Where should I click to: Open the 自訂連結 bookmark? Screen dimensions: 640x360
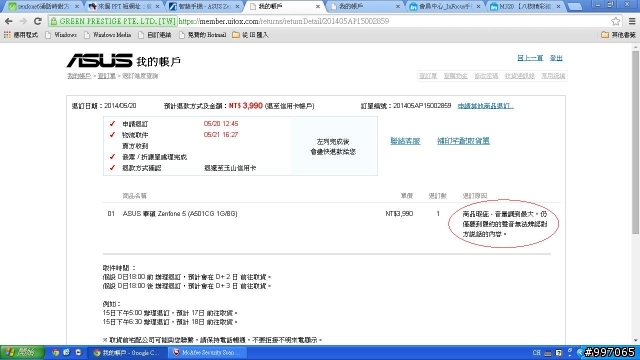(x=155, y=35)
